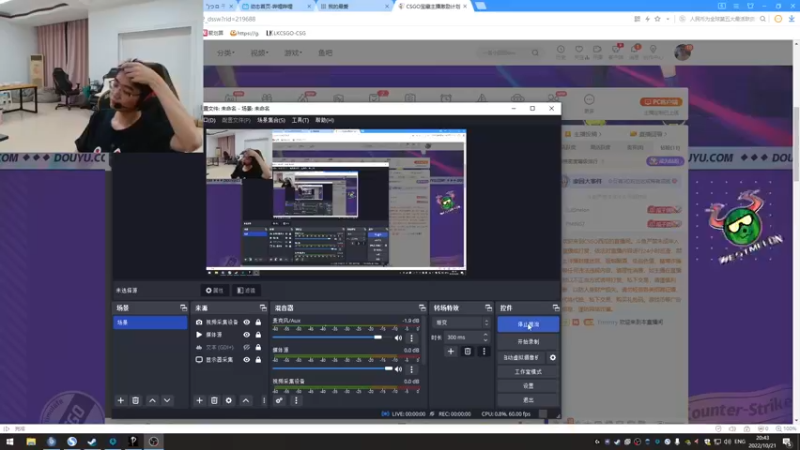Open Windows Start menu
This screenshot has height=450, width=800.
tap(10, 442)
